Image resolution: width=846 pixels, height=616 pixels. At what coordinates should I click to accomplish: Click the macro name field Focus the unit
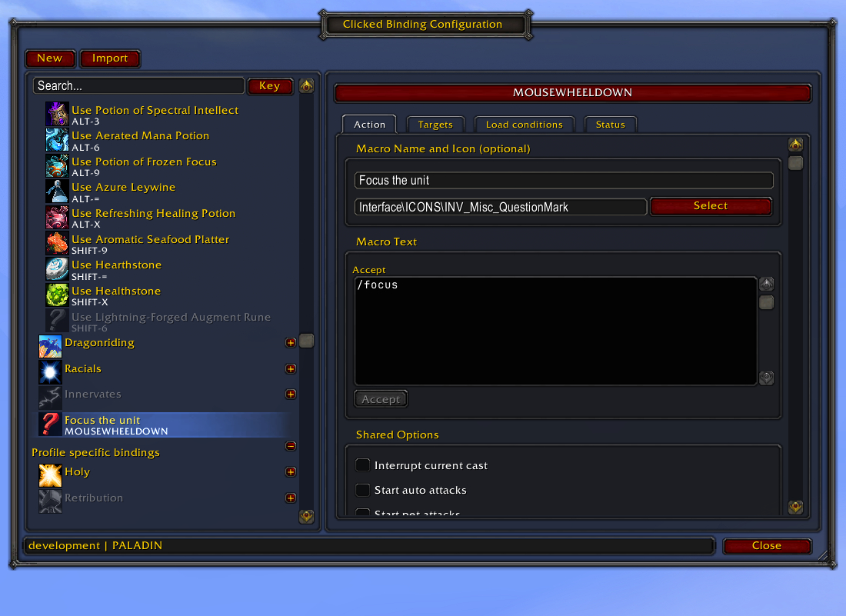564,180
